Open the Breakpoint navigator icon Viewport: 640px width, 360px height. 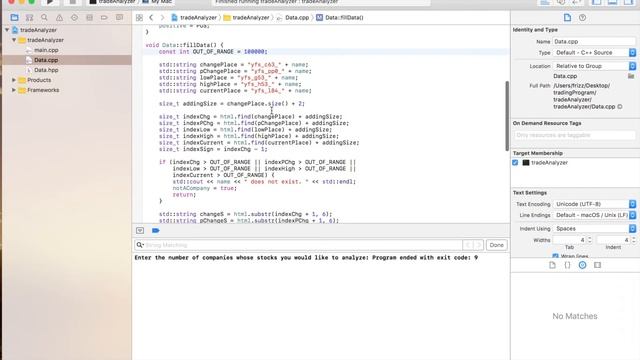click(104, 18)
